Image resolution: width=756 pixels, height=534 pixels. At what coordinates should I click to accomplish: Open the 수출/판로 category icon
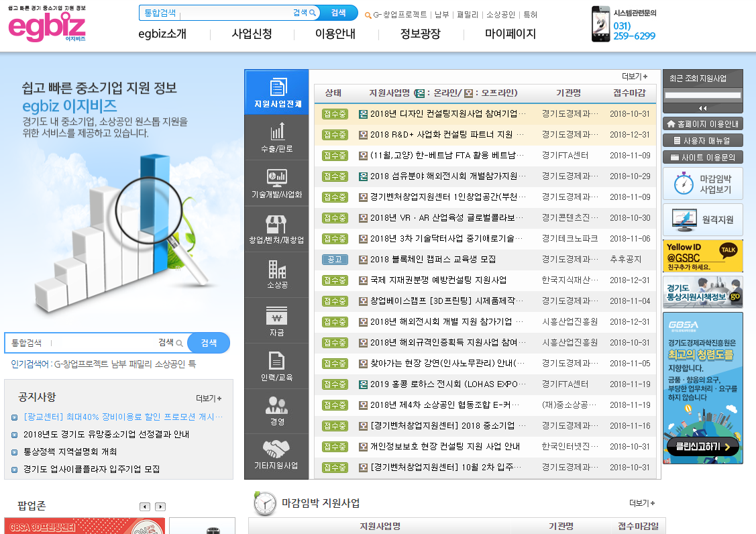[x=276, y=136]
